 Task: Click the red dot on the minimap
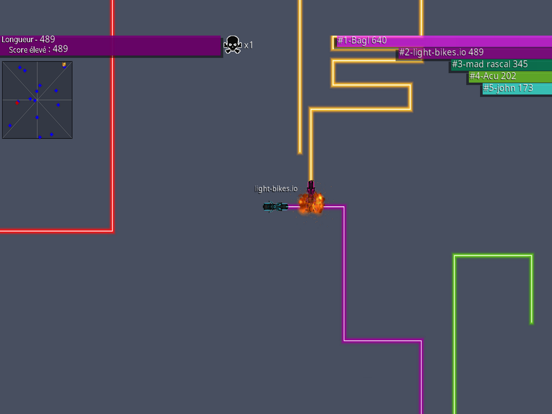[x=17, y=102]
